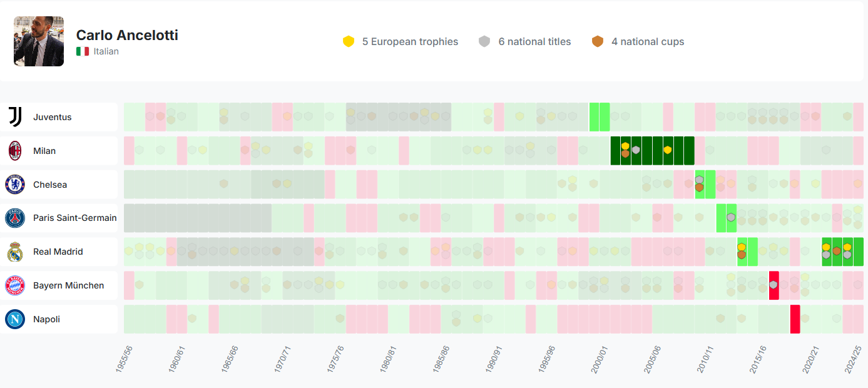Click the silver national titles shield in legend
Screen dimensions: 868x388
pyautogui.click(x=484, y=41)
